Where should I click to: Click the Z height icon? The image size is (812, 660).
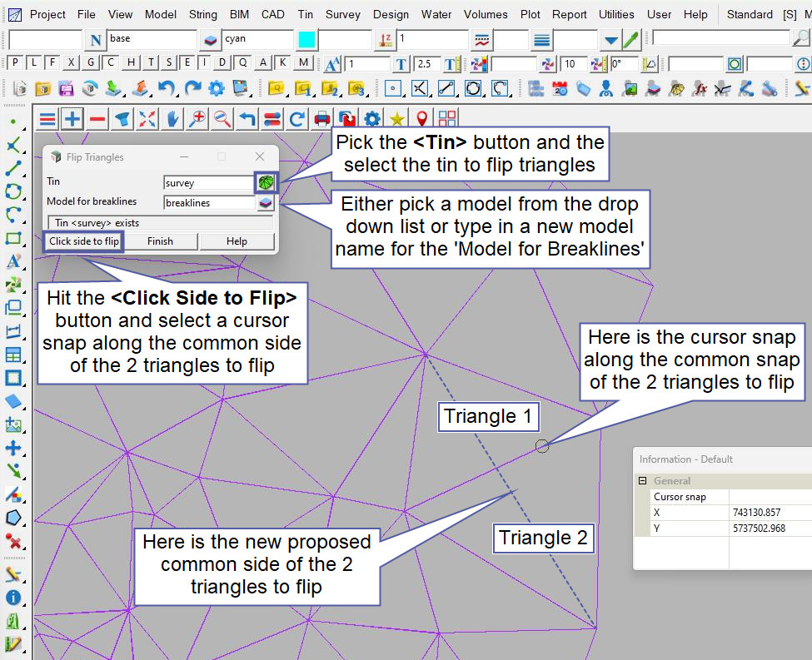pos(385,40)
